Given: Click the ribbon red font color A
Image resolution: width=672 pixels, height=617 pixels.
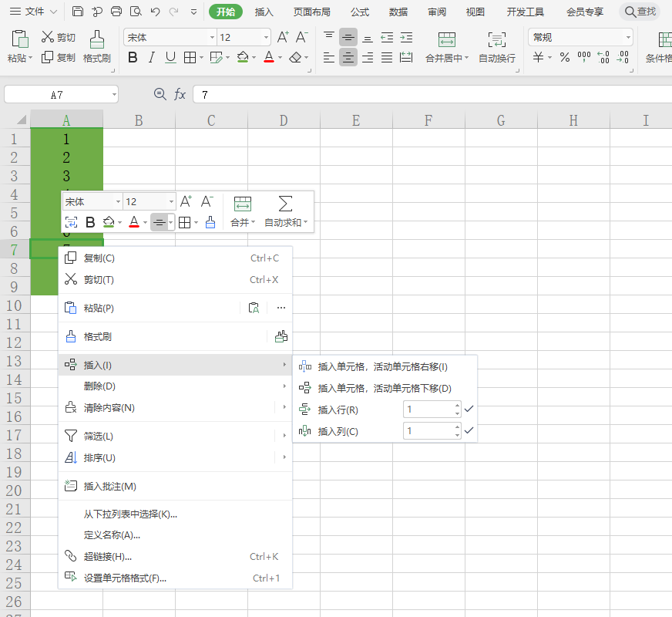Looking at the screenshot, I should coord(269,57).
